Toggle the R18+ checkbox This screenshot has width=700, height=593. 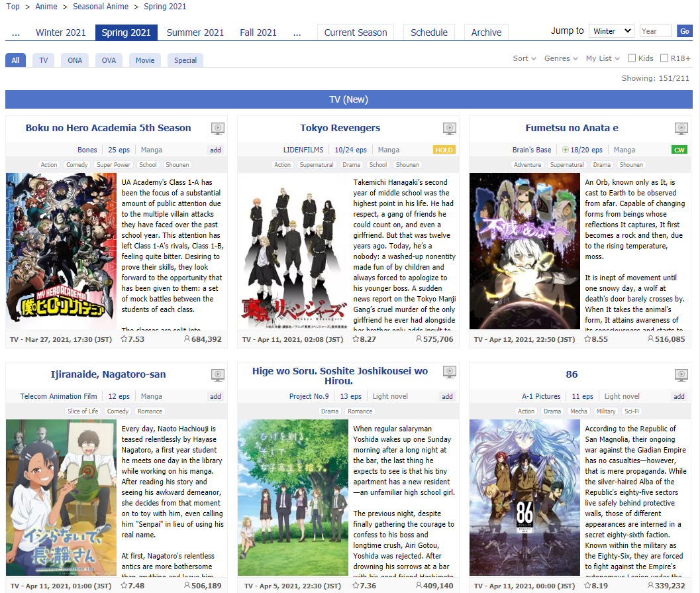coord(664,58)
